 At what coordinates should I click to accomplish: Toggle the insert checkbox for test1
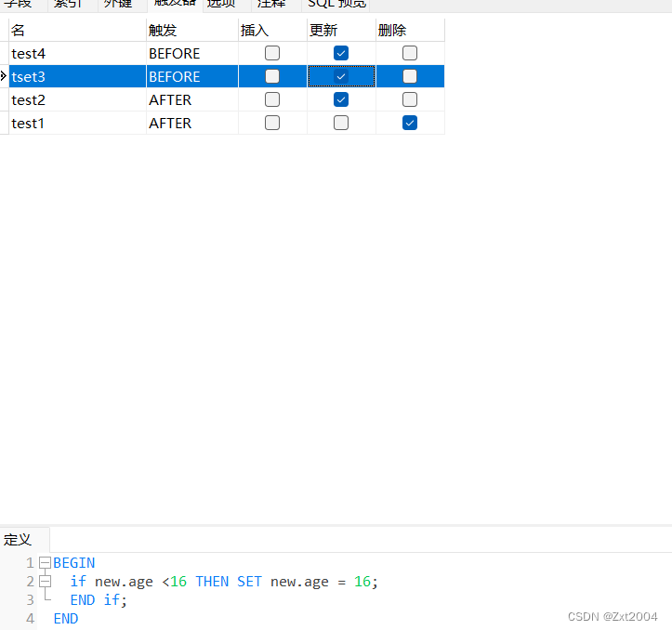(272, 123)
